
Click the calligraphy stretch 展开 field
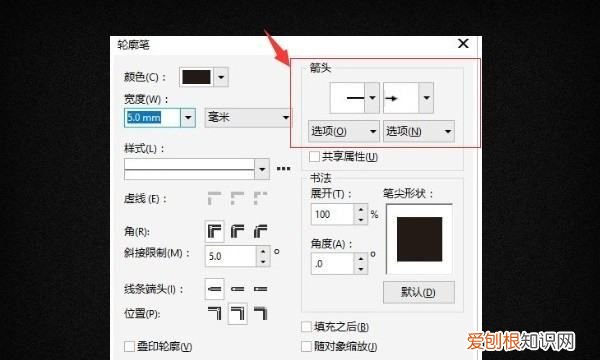tap(333, 214)
